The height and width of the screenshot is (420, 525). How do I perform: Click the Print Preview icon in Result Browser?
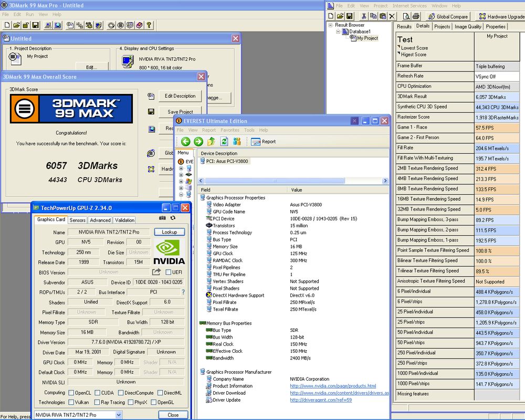click(406, 16)
